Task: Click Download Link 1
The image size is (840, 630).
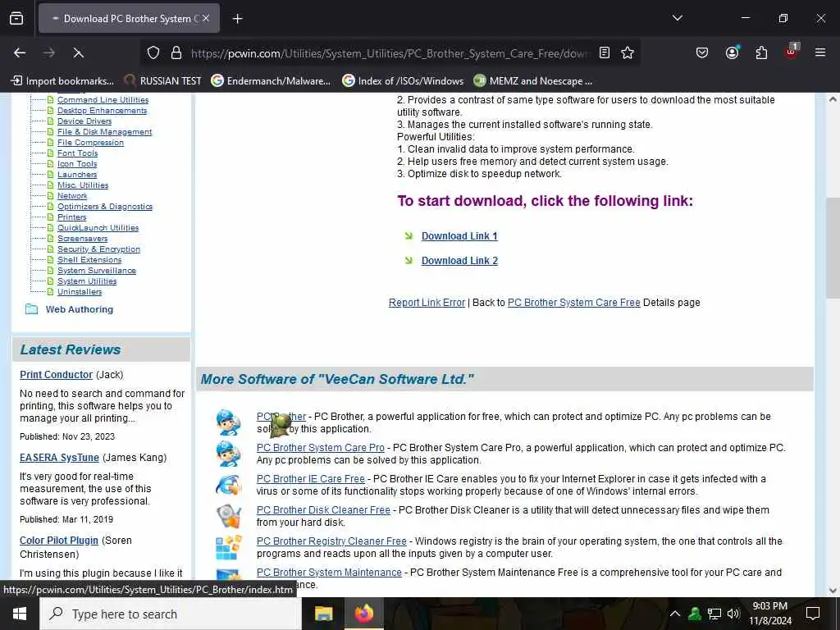Action: (459, 236)
